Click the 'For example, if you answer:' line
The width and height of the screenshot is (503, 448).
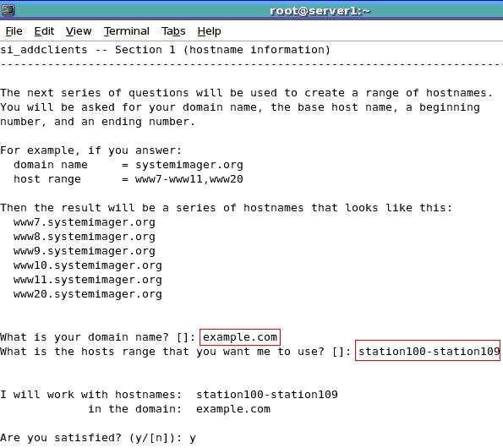point(90,150)
